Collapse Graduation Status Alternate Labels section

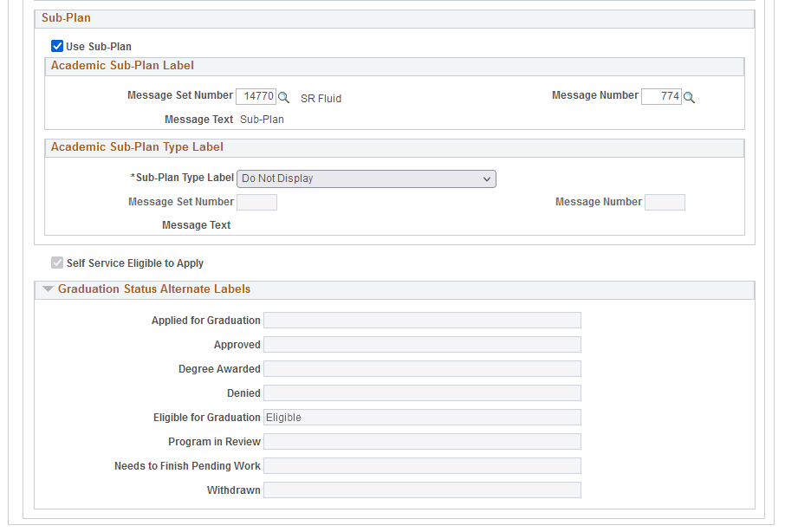pyautogui.click(x=48, y=289)
